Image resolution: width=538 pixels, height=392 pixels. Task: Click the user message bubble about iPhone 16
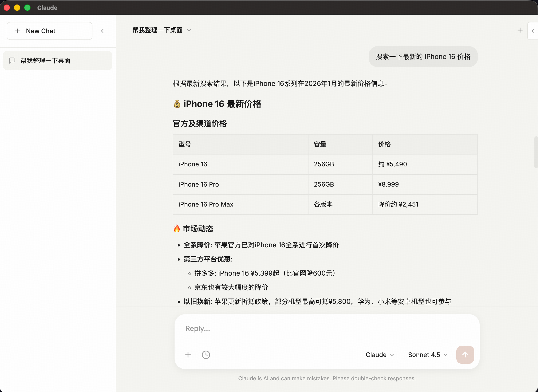423,57
